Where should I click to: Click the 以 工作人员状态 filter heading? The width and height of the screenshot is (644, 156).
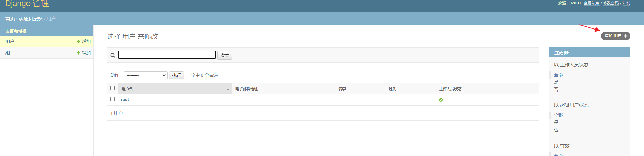click(571, 65)
